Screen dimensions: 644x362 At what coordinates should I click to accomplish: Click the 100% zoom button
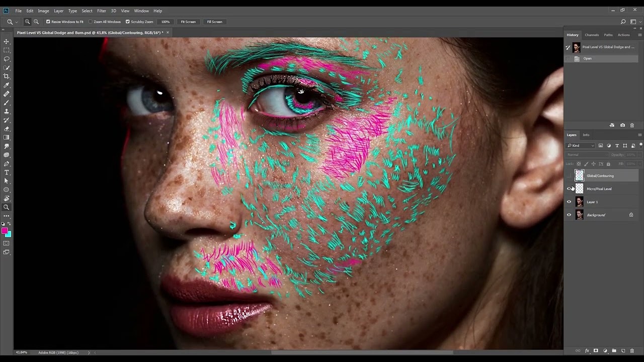pos(166,22)
